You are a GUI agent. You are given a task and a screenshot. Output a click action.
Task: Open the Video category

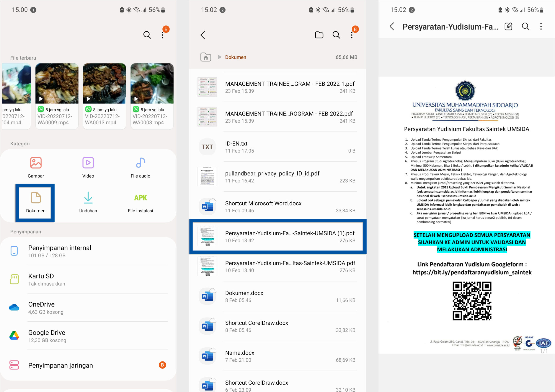pyautogui.click(x=88, y=167)
